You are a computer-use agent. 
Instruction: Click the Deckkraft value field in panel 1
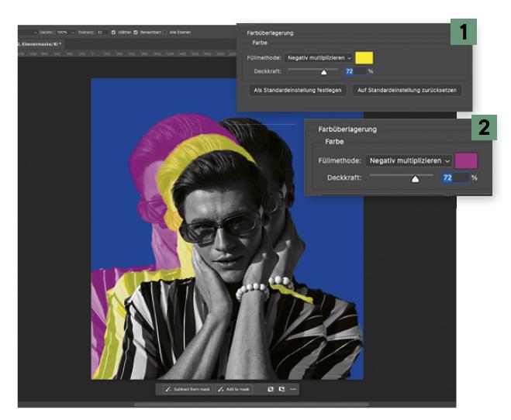point(356,71)
